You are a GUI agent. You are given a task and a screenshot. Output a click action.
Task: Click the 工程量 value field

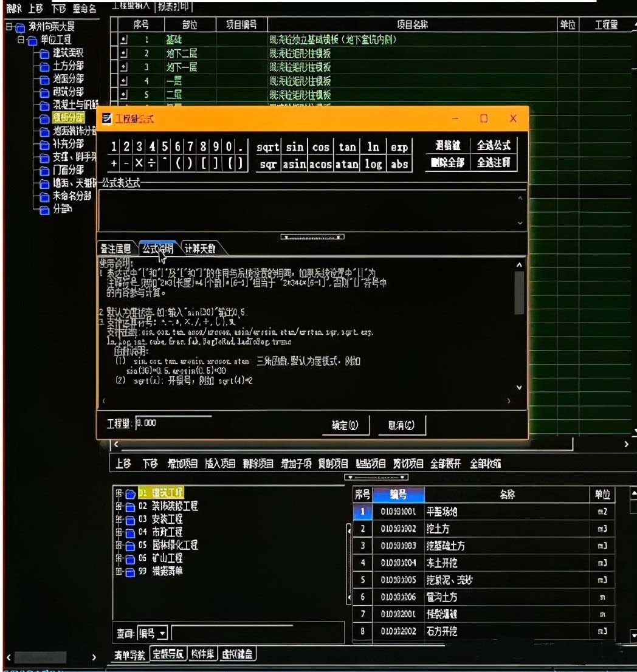click(x=173, y=423)
